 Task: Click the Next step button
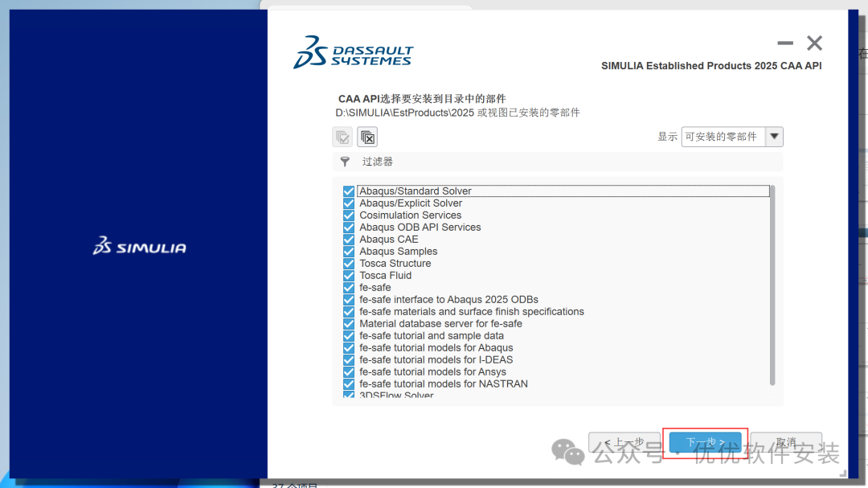(x=705, y=443)
